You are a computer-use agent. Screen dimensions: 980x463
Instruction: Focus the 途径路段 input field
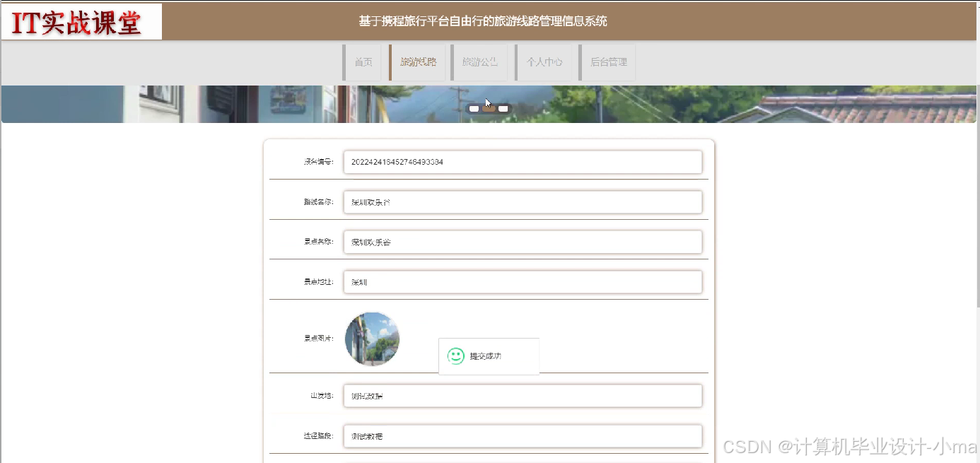(523, 436)
